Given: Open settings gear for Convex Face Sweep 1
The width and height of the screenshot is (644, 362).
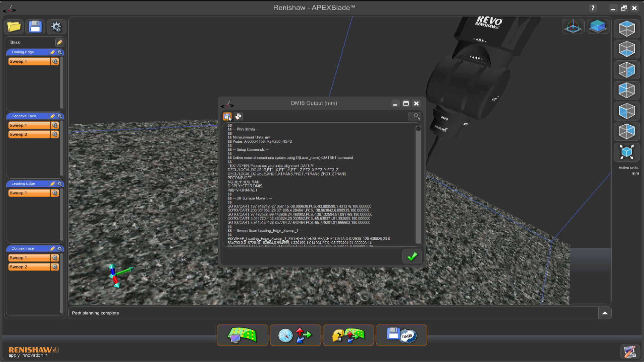Looking at the screenshot, I should click(x=55, y=258).
